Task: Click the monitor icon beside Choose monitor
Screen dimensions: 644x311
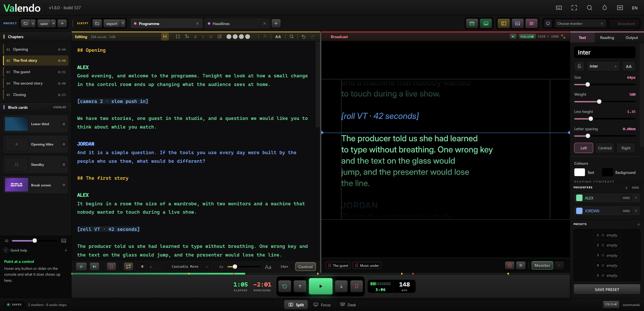Action: pos(548,23)
